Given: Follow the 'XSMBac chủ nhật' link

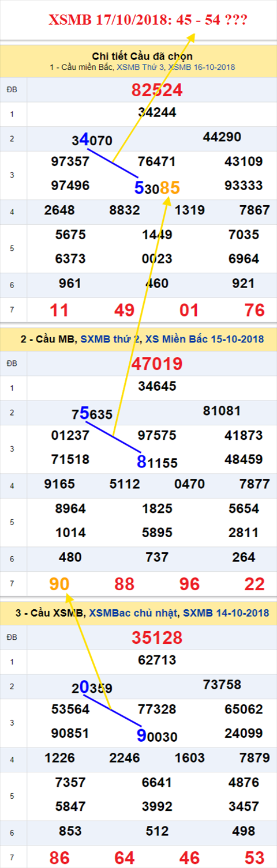Looking at the screenshot, I should 133,613.
